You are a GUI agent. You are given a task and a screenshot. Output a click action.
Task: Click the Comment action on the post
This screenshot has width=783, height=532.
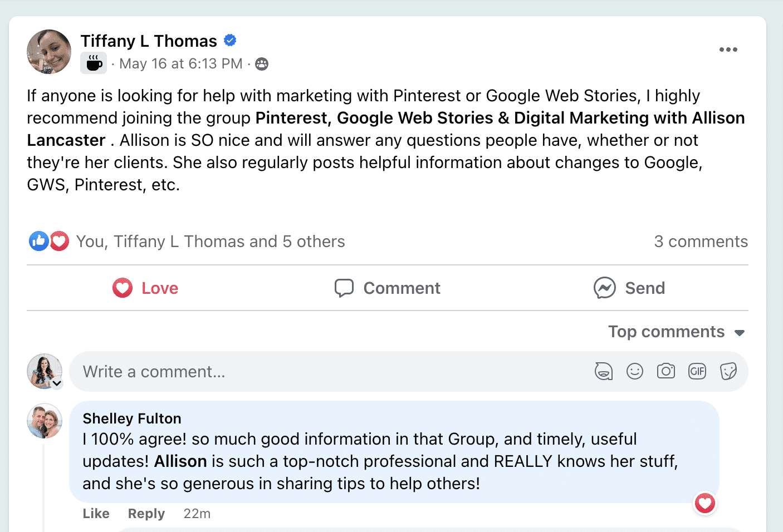(388, 288)
